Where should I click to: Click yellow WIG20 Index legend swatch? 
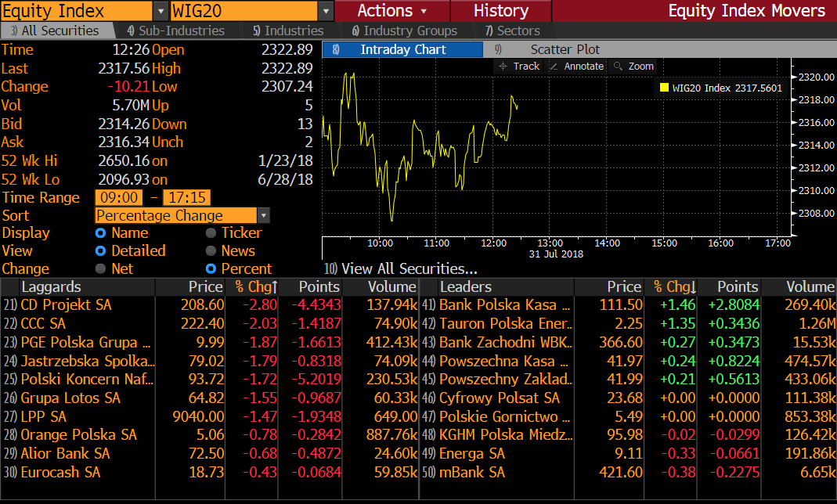[664, 88]
